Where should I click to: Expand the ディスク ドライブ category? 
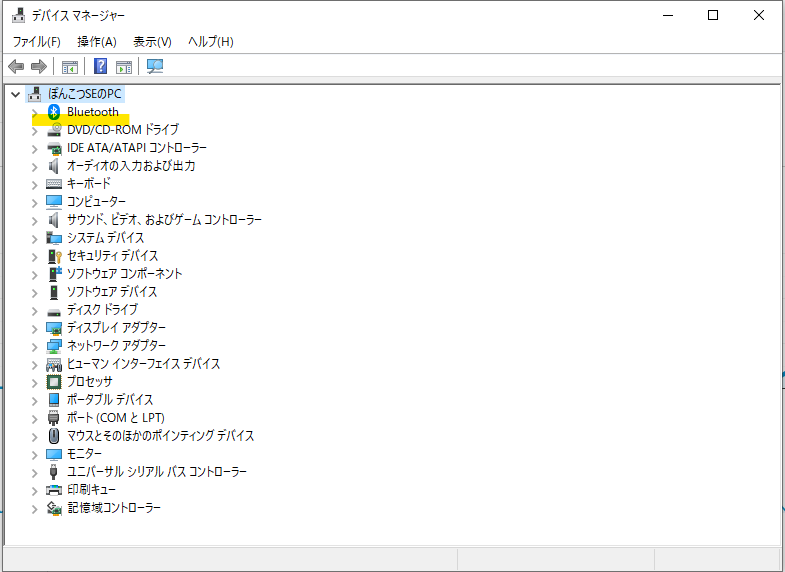click(35, 311)
